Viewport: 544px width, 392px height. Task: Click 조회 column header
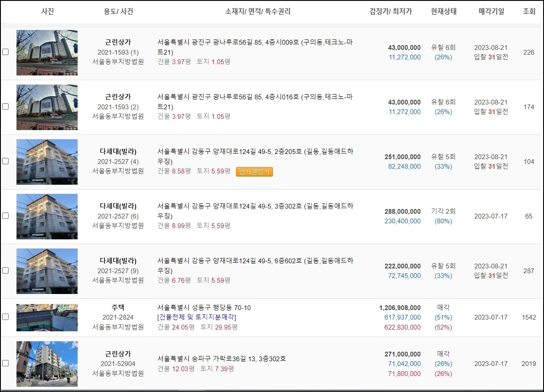pos(529,12)
